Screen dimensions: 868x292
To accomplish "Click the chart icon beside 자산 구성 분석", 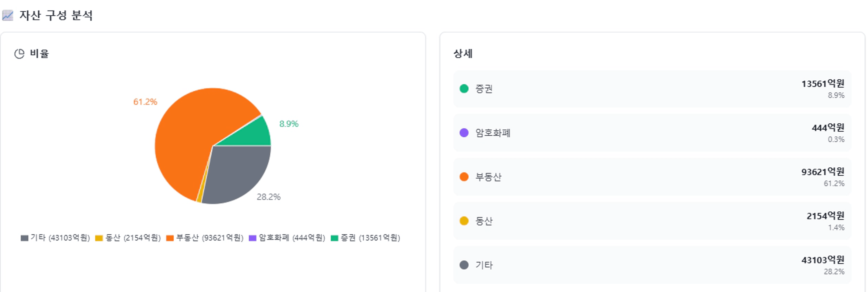I will click(7, 16).
